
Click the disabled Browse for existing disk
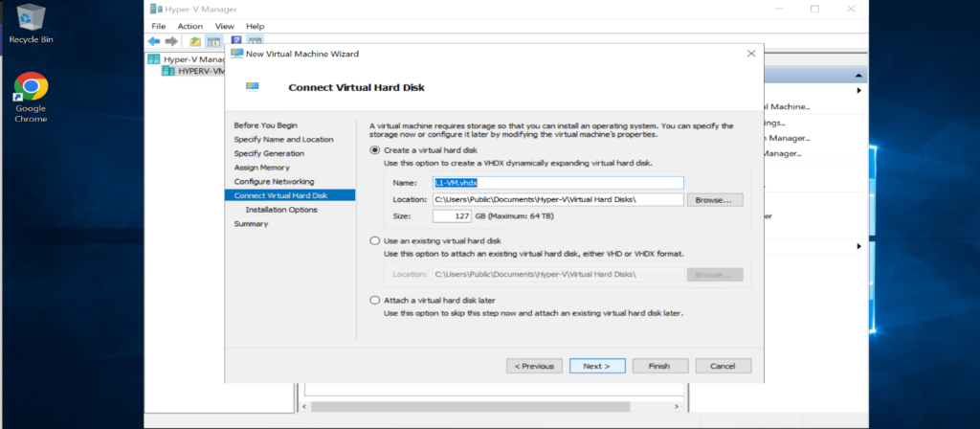715,275
